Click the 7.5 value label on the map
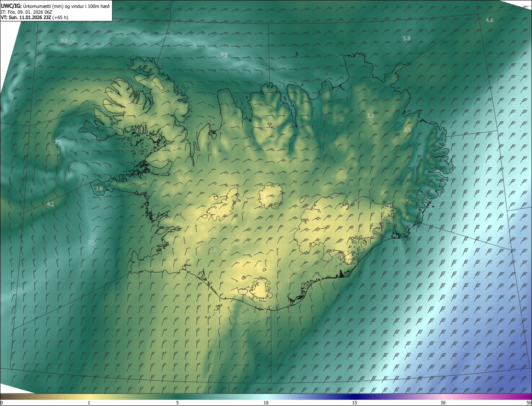532x406 pixels. [91, 242]
